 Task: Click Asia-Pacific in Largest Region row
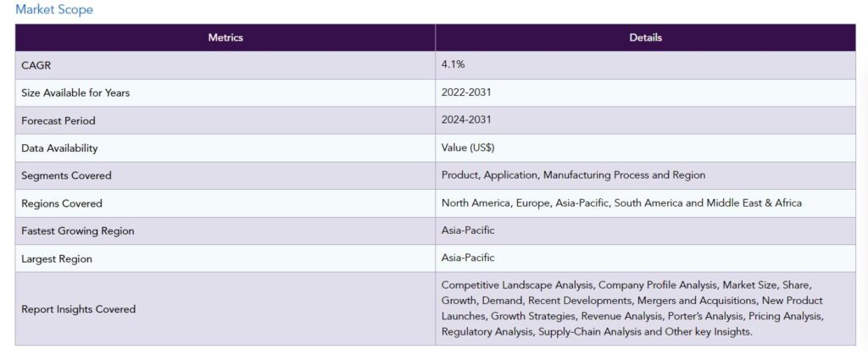click(468, 258)
